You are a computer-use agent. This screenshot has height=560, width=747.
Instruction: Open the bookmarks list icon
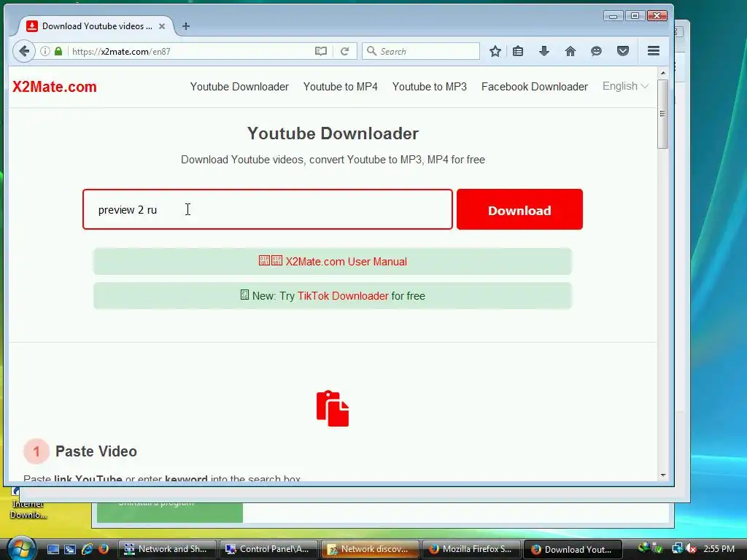(518, 51)
